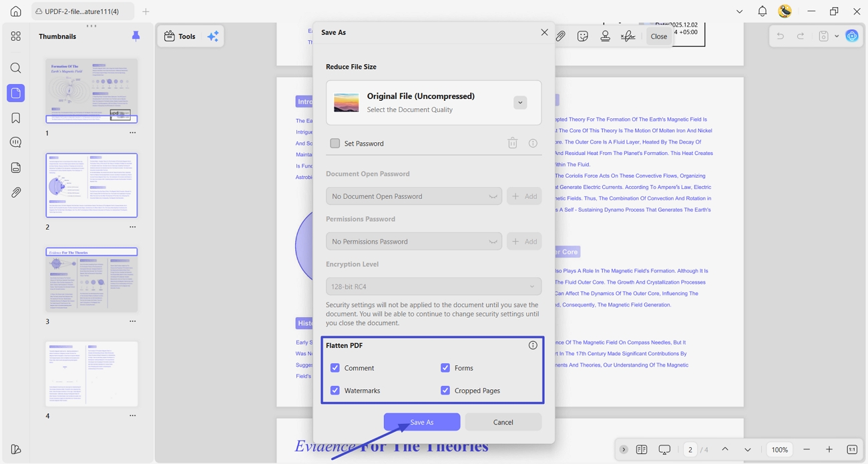Screen dimensions: 868x464
Task: Open the organize pages grid icon
Action: [x=16, y=36]
